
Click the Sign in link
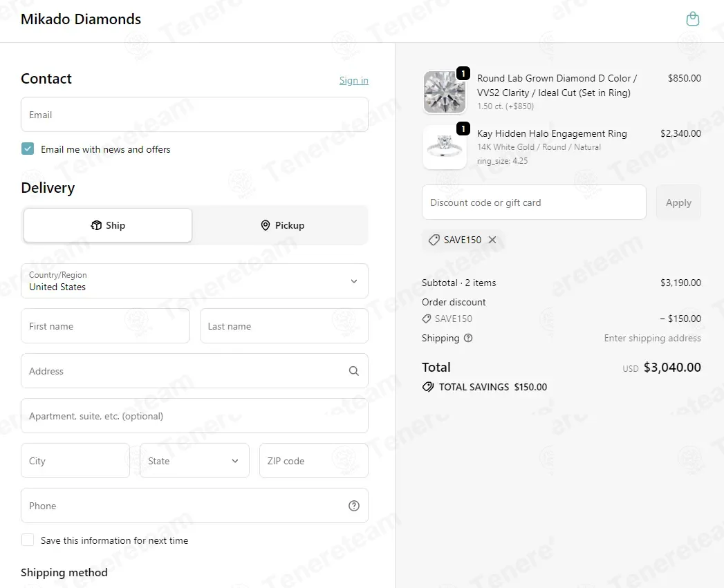tap(353, 80)
